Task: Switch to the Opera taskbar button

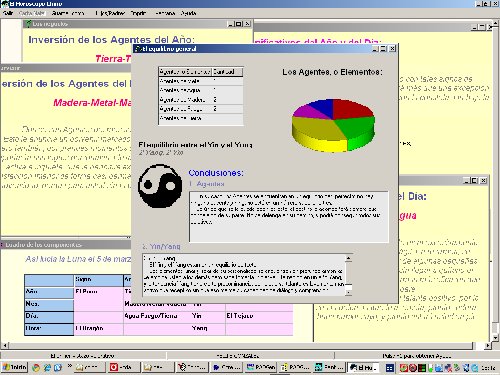Action: 123,367
